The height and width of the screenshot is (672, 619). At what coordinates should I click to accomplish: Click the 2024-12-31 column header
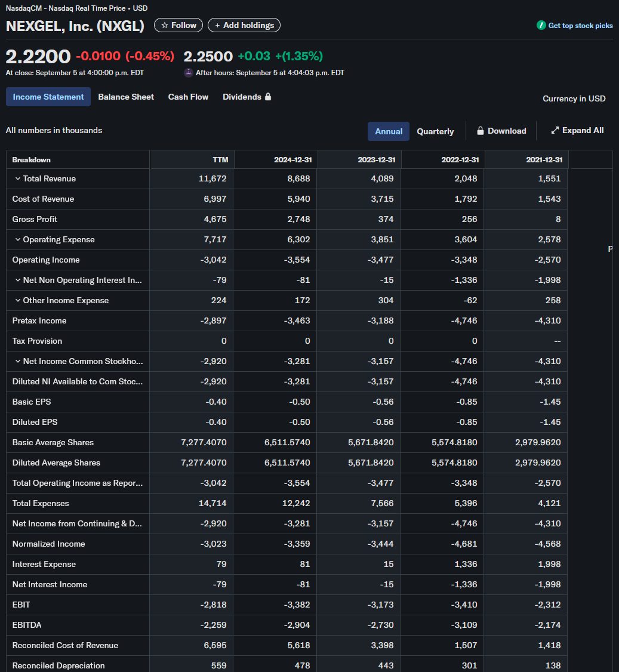tap(292, 160)
